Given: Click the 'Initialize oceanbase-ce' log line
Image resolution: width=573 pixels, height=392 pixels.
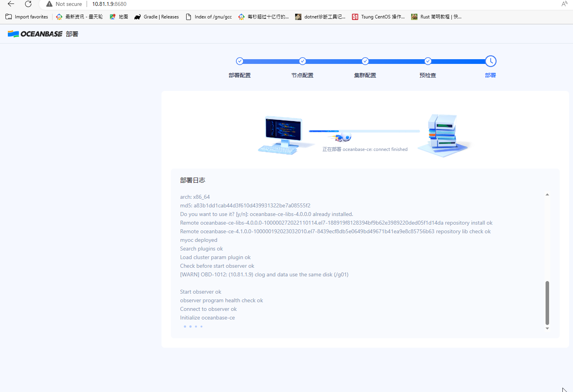Looking at the screenshot, I should click(x=207, y=318).
